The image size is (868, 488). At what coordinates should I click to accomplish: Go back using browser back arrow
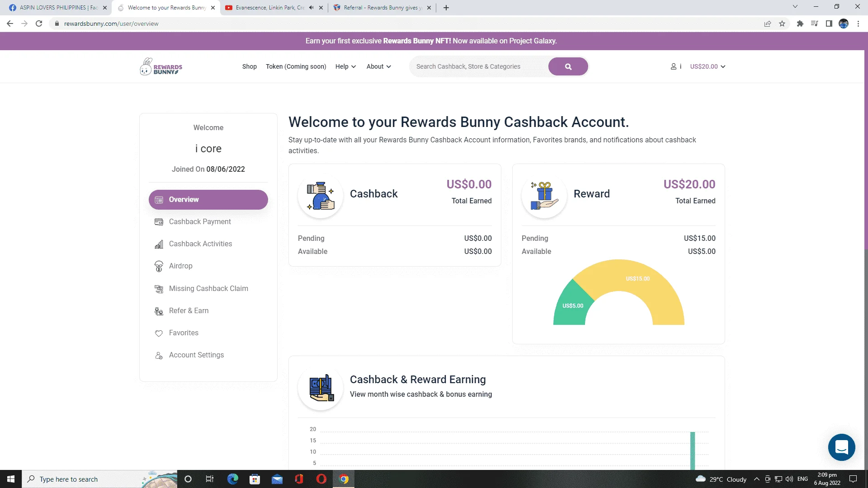(x=10, y=23)
